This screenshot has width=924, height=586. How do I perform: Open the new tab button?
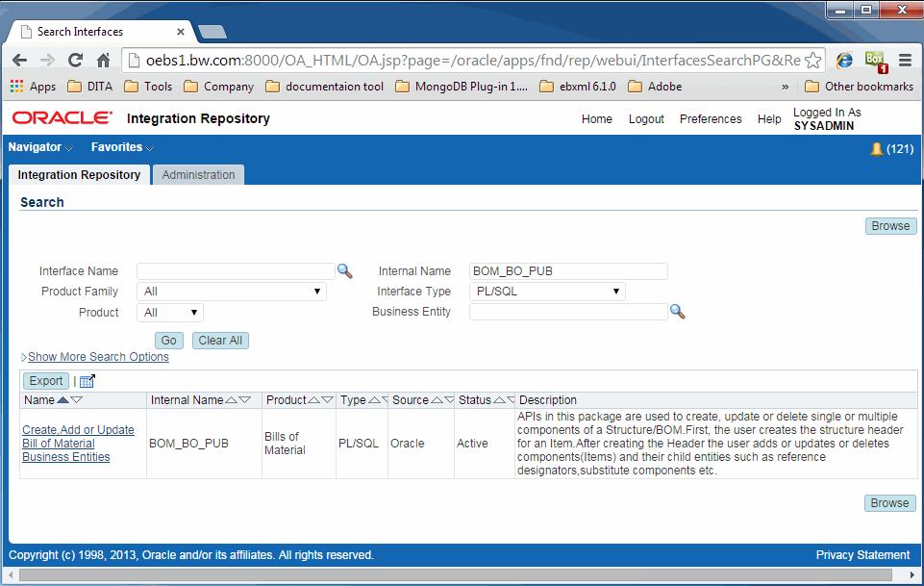click(212, 32)
